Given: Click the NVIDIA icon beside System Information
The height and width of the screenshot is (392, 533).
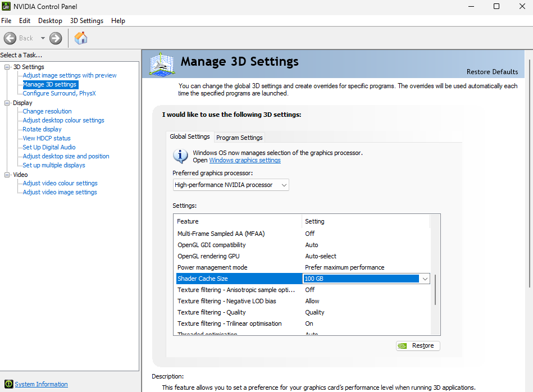Looking at the screenshot, I should point(7,384).
